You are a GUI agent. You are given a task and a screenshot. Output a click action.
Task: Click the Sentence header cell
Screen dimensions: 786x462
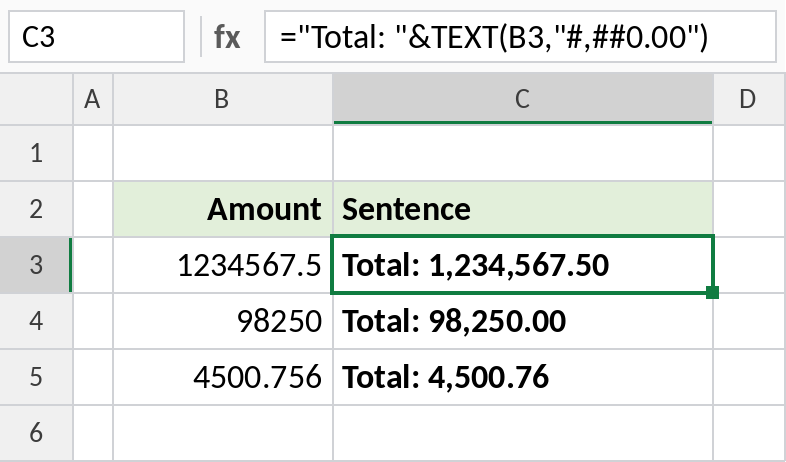click(523, 209)
